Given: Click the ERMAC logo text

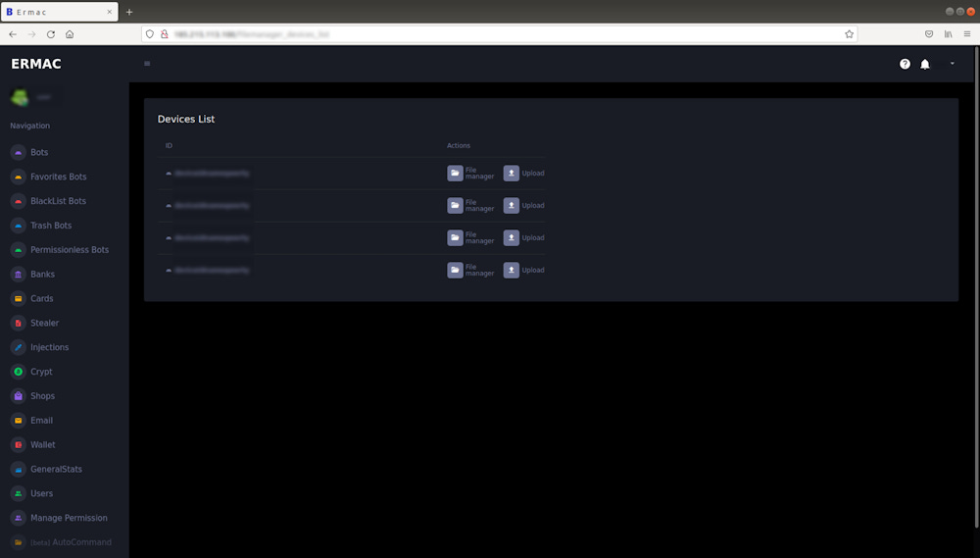Looking at the screenshot, I should pyautogui.click(x=36, y=64).
